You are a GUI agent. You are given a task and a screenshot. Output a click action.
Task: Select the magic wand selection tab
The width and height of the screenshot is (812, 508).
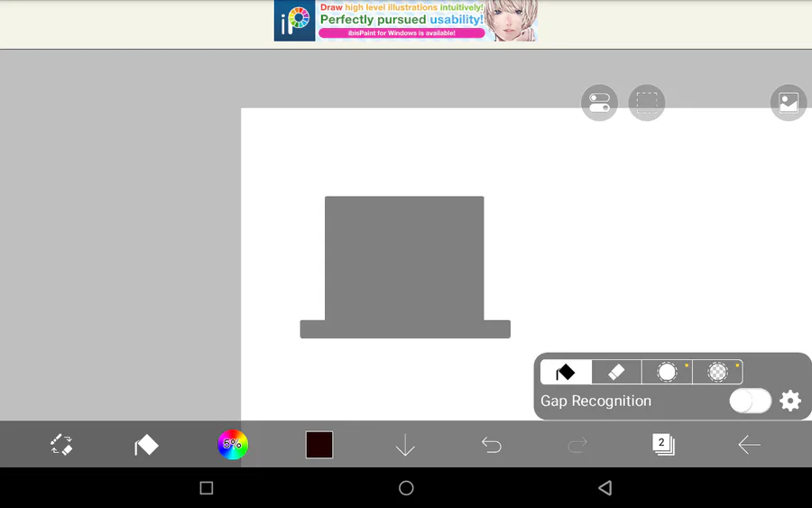coord(667,372)
